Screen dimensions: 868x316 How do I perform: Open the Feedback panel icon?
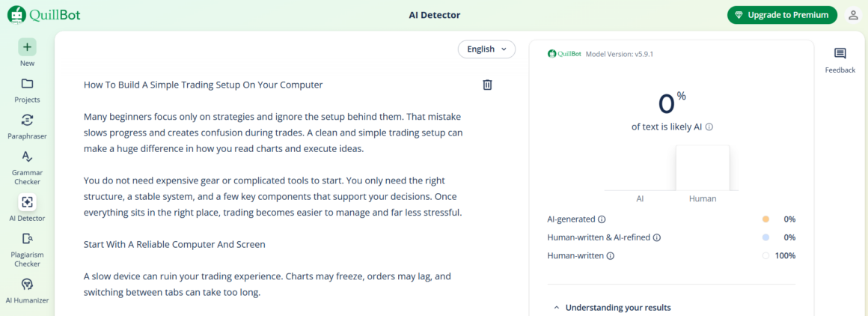click(840, 54)
